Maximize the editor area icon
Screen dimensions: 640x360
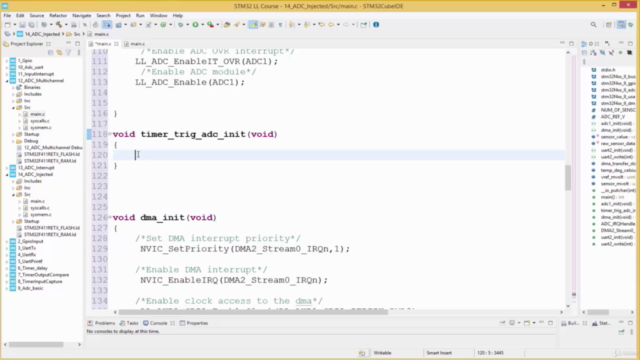[571, 43]
